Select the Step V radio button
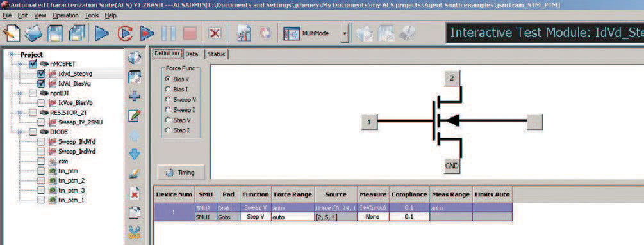 point(168,120)
